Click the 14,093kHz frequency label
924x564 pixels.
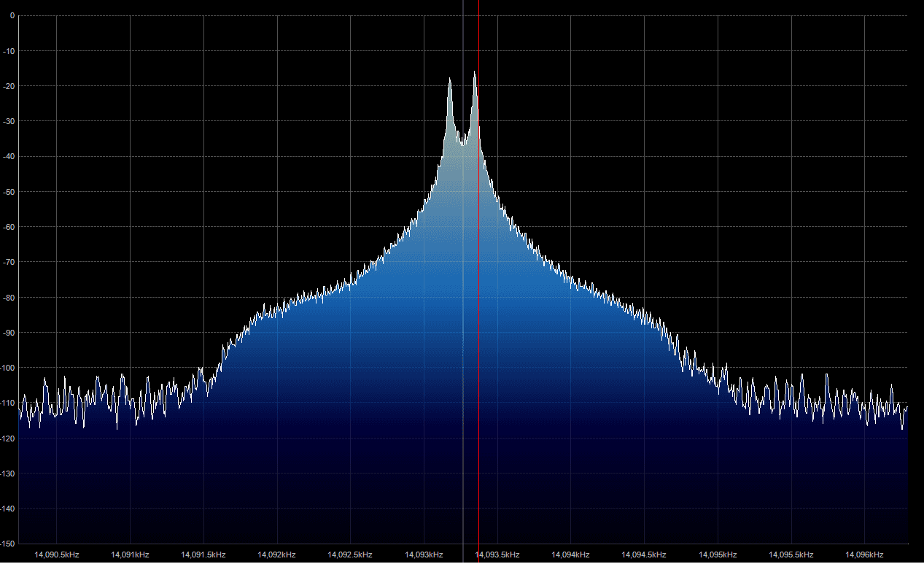[x=424, y=555]
